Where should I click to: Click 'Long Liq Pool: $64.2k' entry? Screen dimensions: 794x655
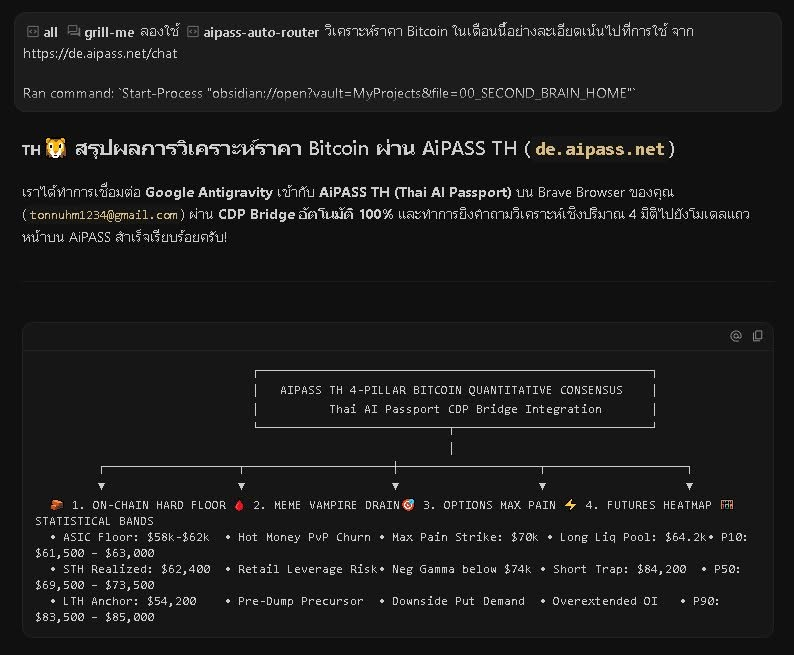click(x=633, y=537)
